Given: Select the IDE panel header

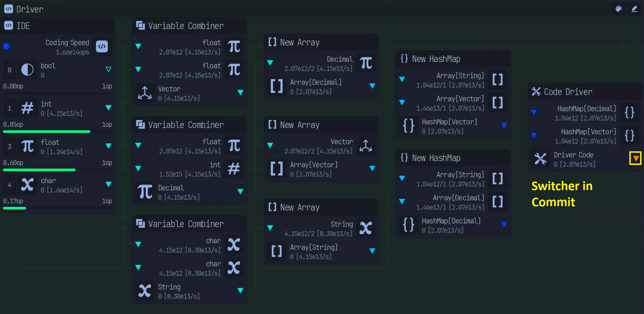Looking at the screenshot, I should point(23,26).
